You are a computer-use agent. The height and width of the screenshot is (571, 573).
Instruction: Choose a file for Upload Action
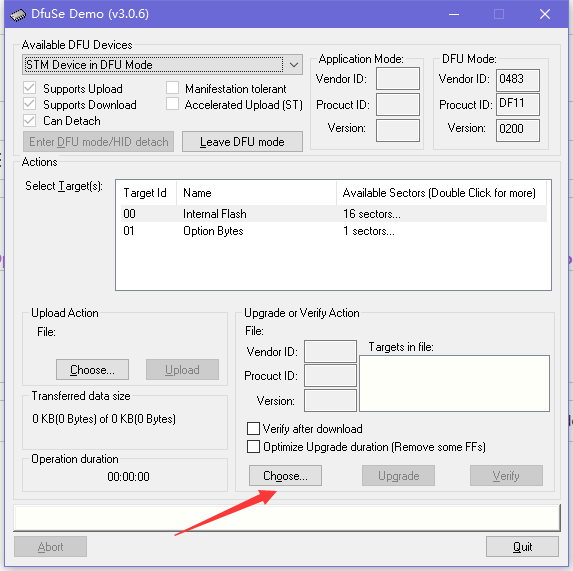point(92,370)
